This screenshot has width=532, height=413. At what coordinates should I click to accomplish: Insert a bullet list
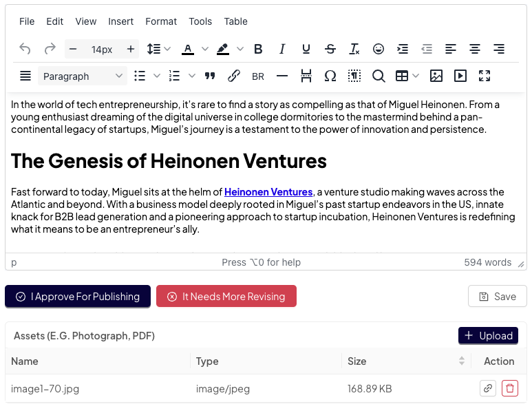[140, 76]
